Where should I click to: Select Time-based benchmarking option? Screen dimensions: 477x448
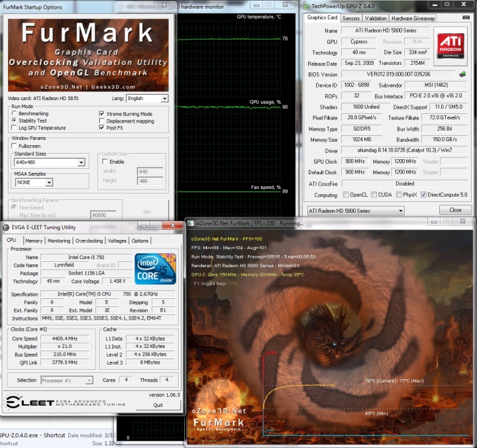point(14,207)
